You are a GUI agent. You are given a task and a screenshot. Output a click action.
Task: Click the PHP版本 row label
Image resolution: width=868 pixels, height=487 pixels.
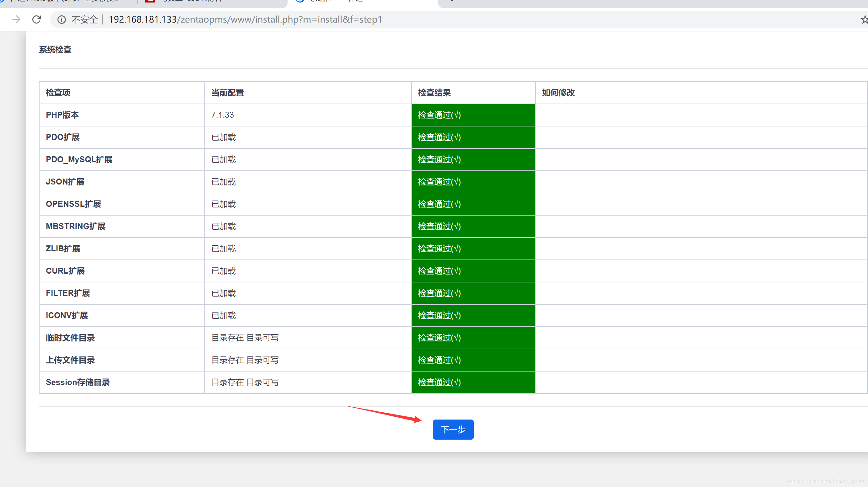point(62,115)
